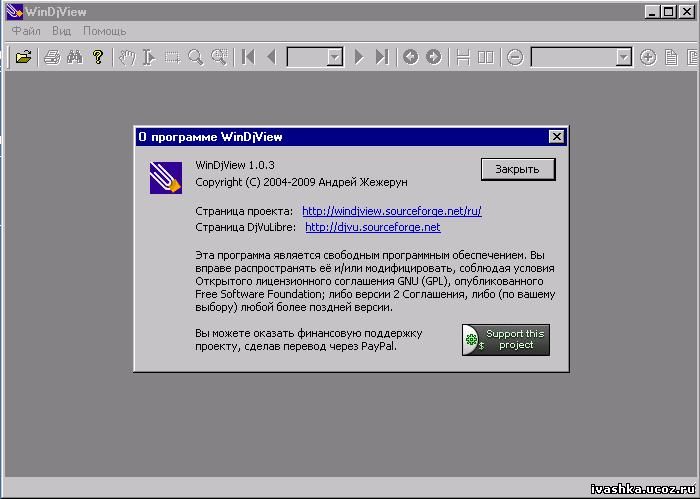Close the О программе WinDjView dialog
This screenshot has height=499, width=700.
pyautogui.click(x=556, y=137)
